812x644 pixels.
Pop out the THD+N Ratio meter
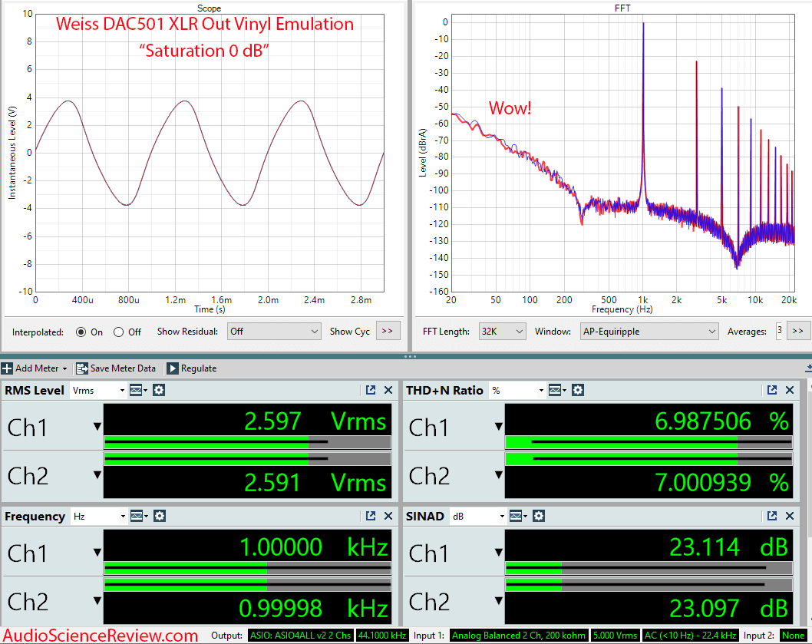[771, 390]
